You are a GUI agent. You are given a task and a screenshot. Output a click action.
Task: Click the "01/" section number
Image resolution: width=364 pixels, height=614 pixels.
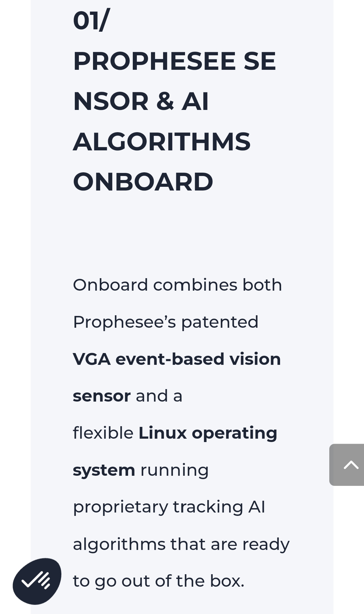tap(91, 21)
